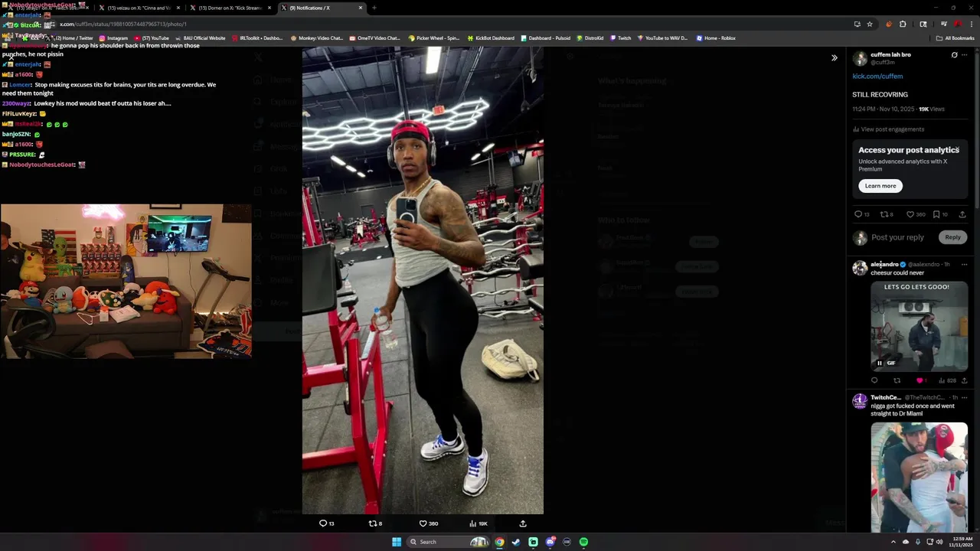
Task: Open Twitch bookmark
Action: click(621, 38)
